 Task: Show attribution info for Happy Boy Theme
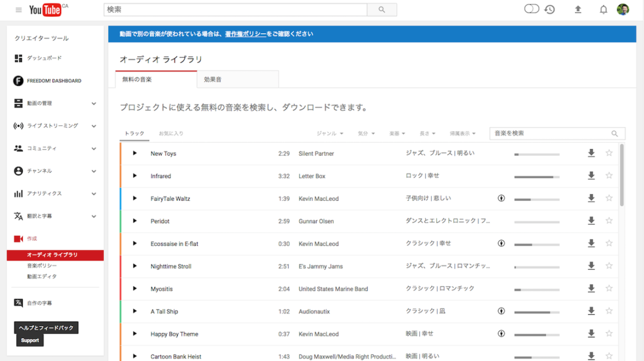501,334
